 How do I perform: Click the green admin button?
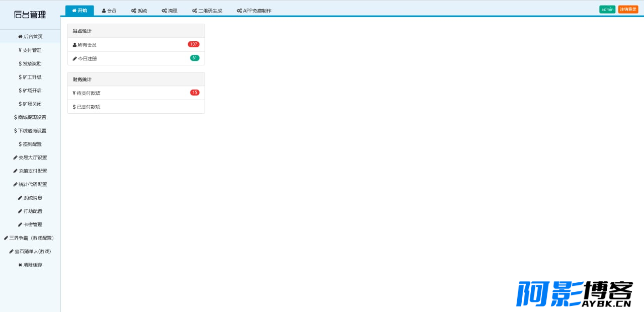(x=607, y=10)
